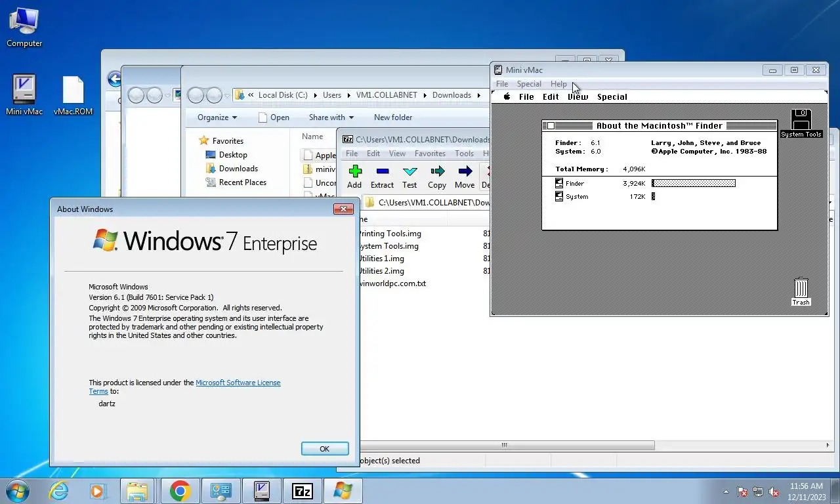Open the emulated Mac Special menu

coord(612,96)
